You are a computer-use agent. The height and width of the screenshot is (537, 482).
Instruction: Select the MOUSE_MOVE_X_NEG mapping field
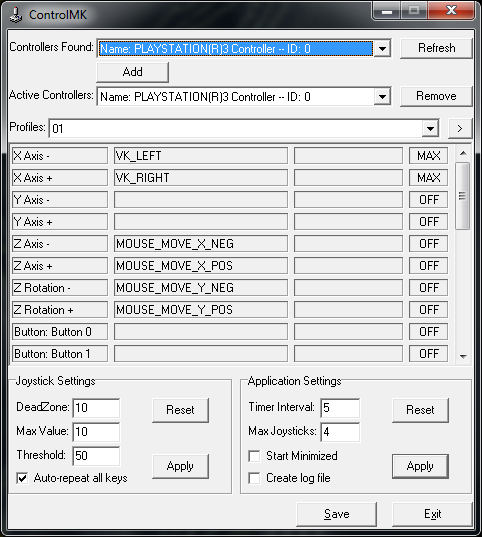pyautogui.click(x=201, y=244)
